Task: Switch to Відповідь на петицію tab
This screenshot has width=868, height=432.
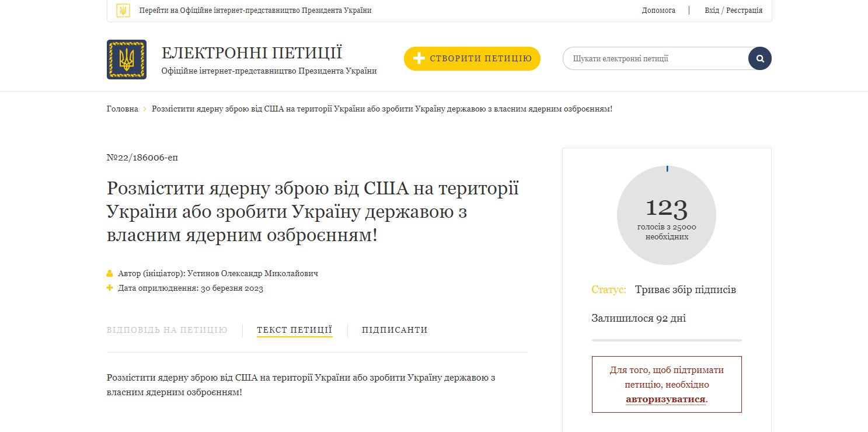Action: point(167,330)
